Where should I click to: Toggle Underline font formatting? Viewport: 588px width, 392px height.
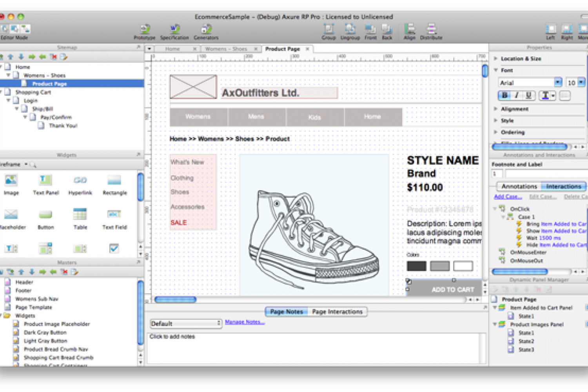[528, 95]
